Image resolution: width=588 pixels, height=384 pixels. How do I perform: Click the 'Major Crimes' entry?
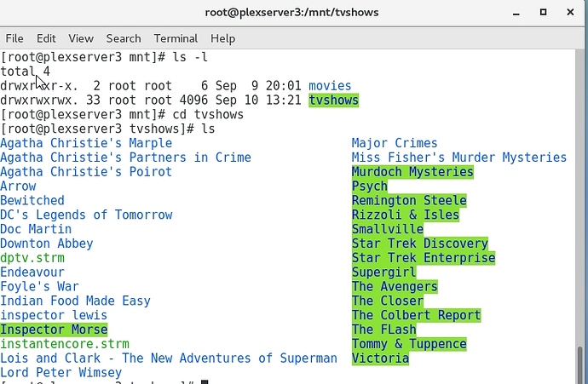[395, 143]
